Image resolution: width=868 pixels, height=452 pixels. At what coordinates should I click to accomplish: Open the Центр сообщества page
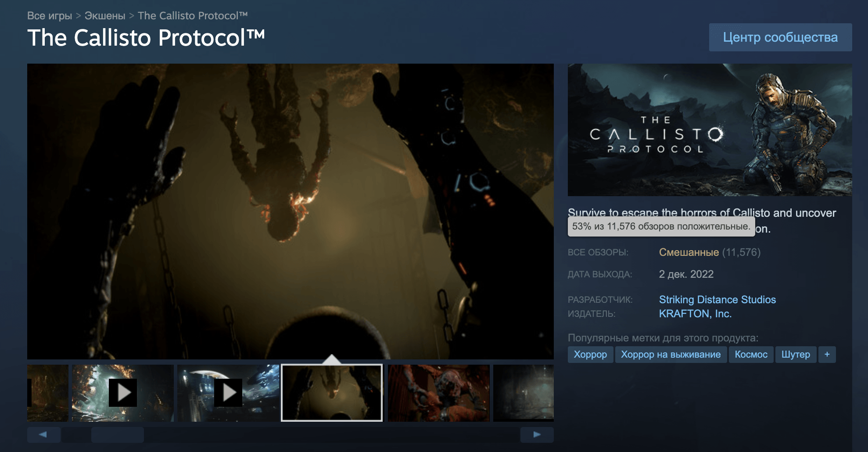(x=780, y=37)
